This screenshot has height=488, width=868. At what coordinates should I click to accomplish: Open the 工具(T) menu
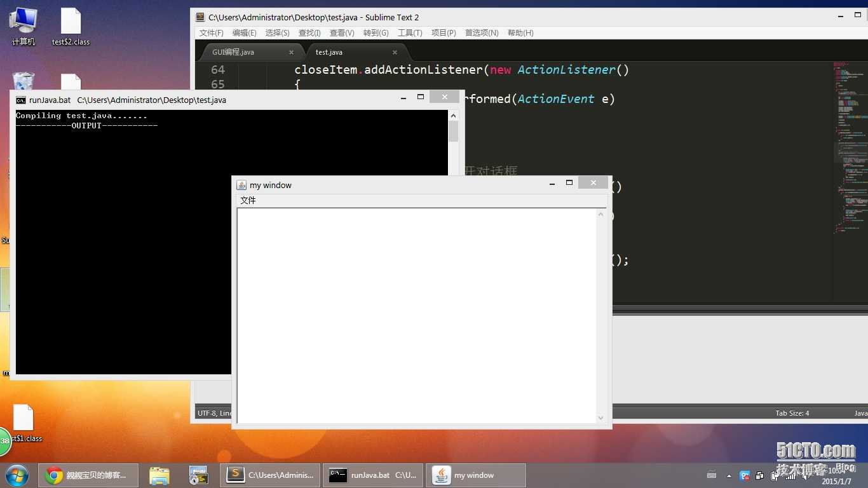click(410, 33)
